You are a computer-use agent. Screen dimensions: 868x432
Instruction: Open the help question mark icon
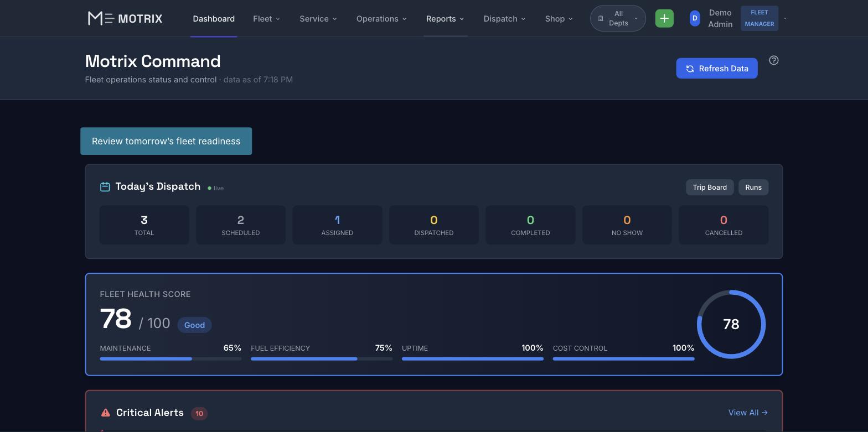(x=774, y=60)
